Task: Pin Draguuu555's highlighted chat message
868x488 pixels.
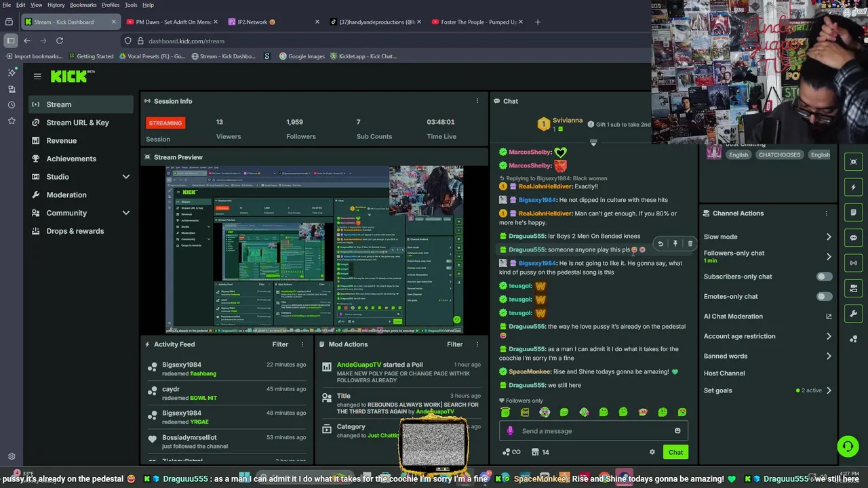Action: [x=675, y=244]
